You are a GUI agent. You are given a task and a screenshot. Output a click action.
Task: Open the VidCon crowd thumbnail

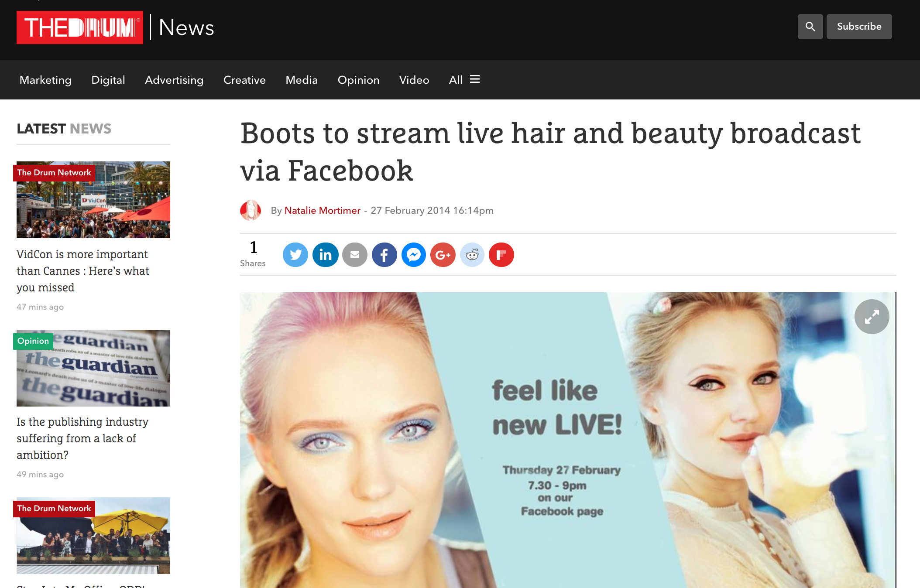click(x=93, y=200)
